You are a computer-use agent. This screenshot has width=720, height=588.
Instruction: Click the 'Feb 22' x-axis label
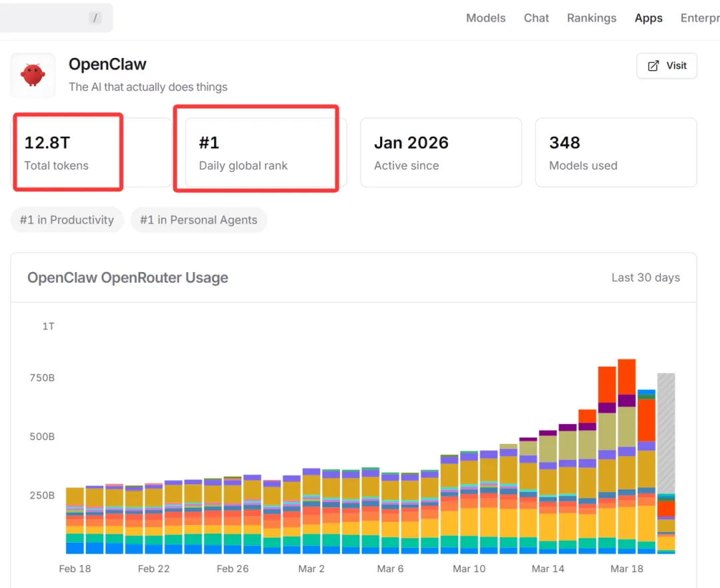point(154,569)
